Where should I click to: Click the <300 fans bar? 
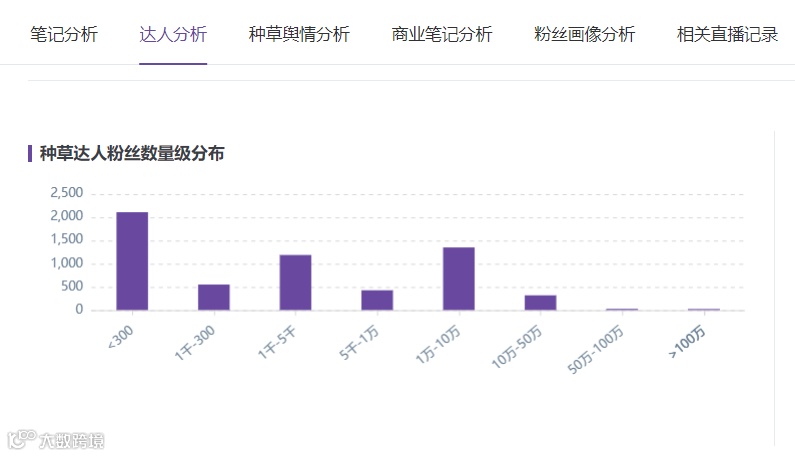coord(132,261)
